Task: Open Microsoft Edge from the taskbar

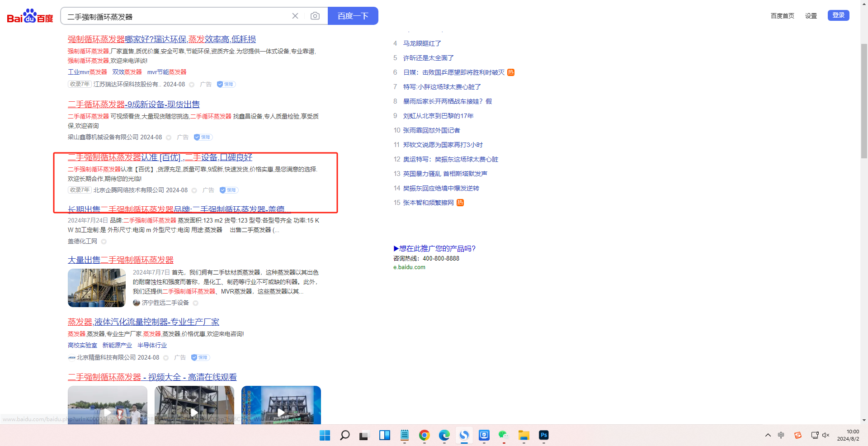Action: coord(444,435)
